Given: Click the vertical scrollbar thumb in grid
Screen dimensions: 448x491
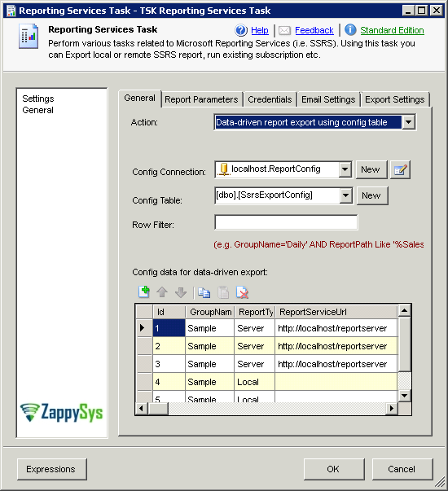Looking at the screenshot, I should click(x=404, y=344).
